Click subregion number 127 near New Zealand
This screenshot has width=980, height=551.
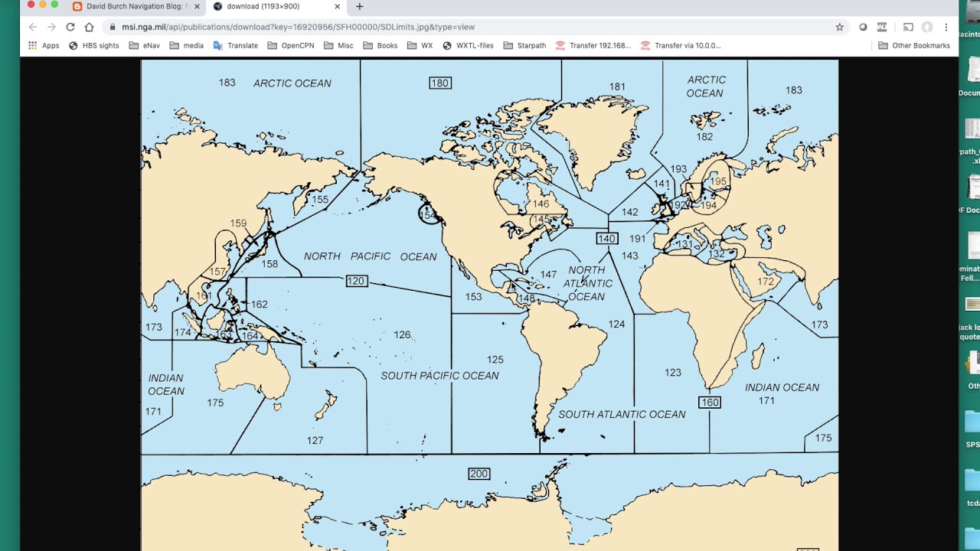[x=315, y=440]
